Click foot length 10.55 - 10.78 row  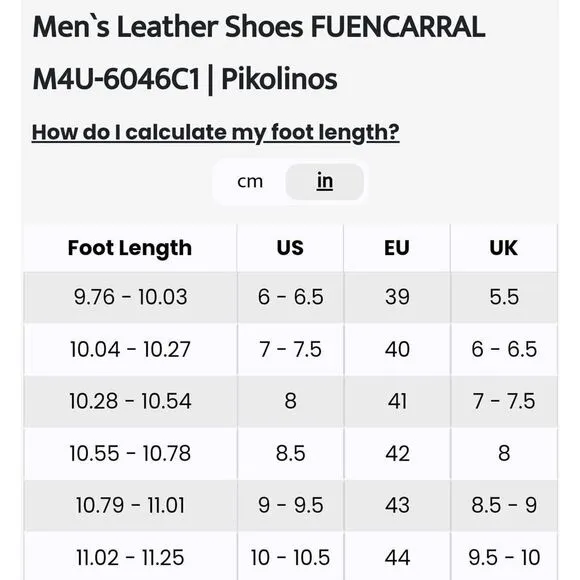click(290, 453)
